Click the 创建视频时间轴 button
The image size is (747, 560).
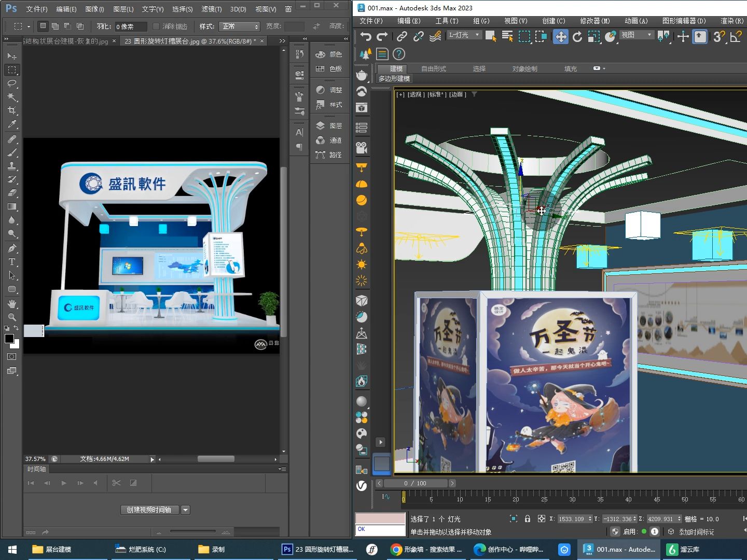click(149, 510)
